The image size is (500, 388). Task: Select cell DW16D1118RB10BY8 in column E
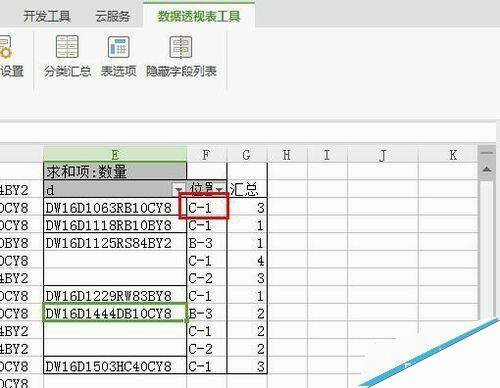[115, 225]
